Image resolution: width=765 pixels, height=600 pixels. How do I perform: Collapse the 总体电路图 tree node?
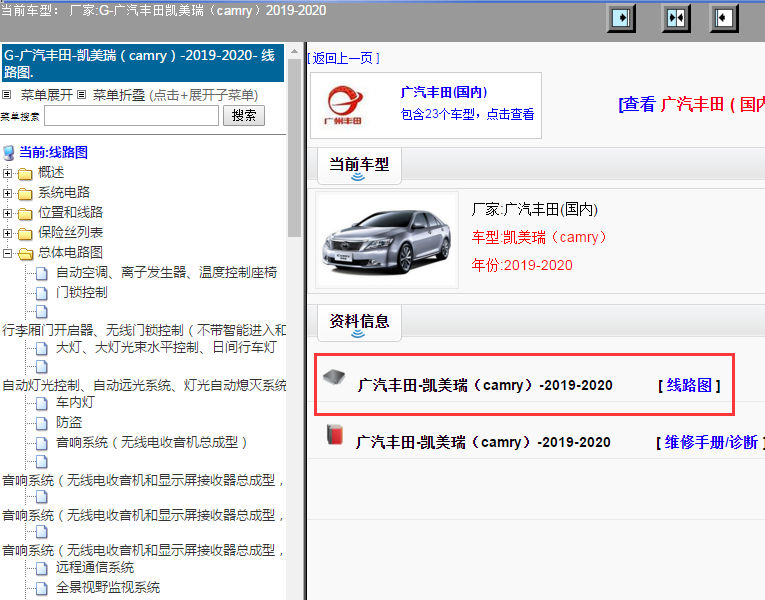7,253
